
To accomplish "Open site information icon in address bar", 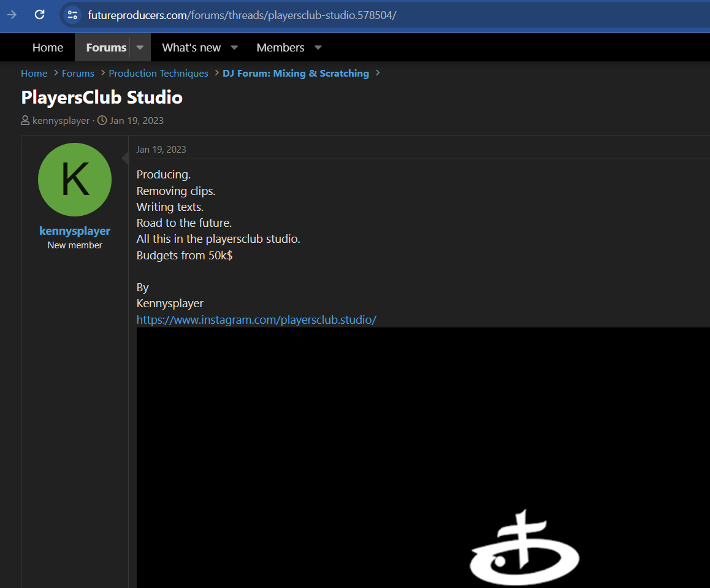I will (72, 15).
